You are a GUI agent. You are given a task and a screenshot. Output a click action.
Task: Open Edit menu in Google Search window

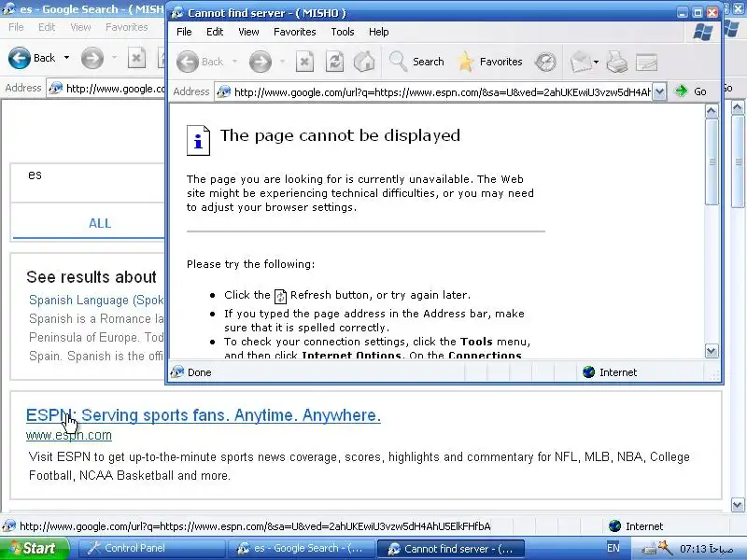[x=46, y=27]
